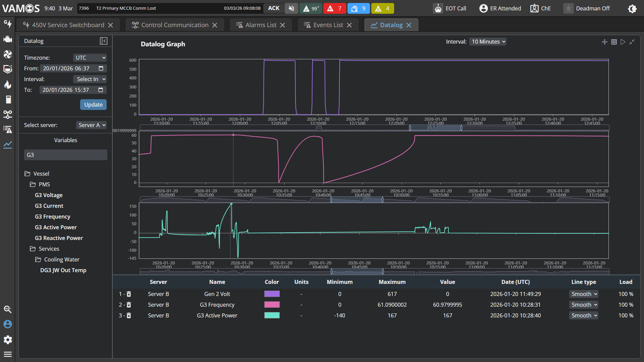Remove G3 Frequency row from graph
The image size is (644, 362).
pos(129,305)
